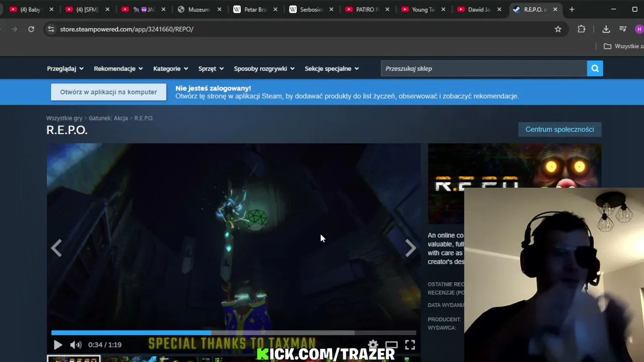This screenshot has width=644, height=362.
Task: Close the Baby YouTube tab
Action: (51, 9)
